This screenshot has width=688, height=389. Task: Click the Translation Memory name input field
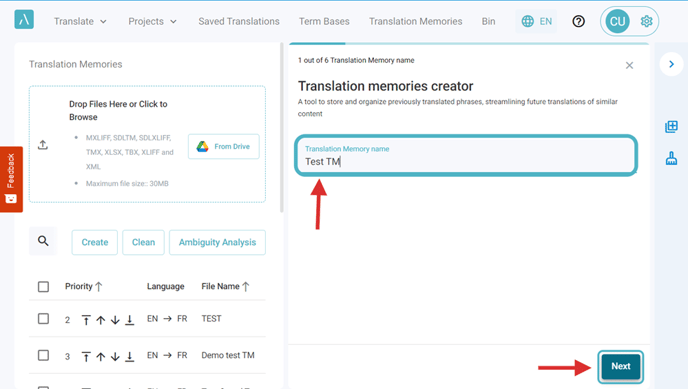point(466,156)
